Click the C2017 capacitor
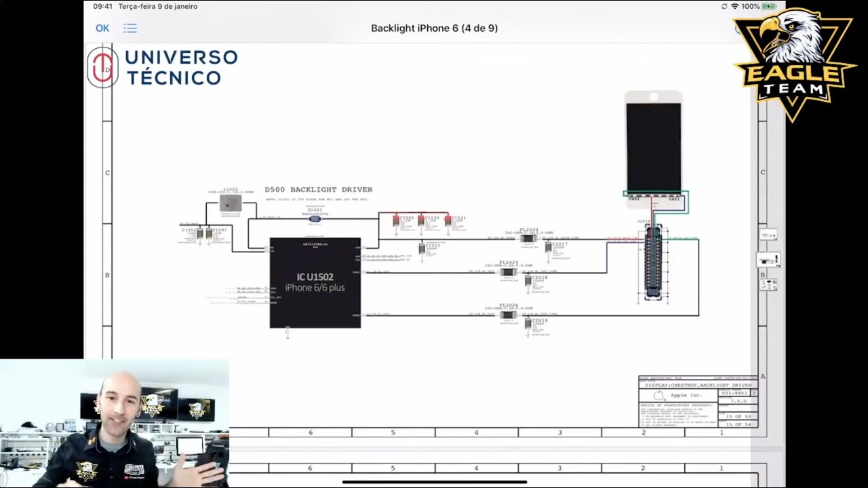 (x=549, y=248)
